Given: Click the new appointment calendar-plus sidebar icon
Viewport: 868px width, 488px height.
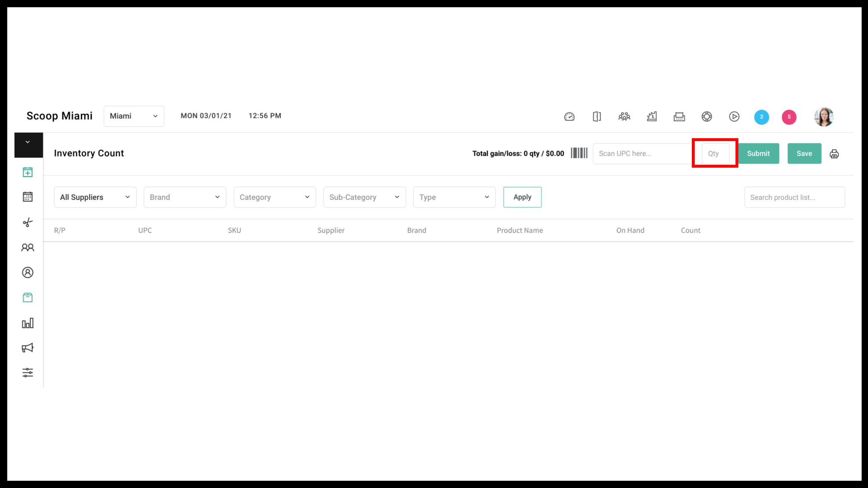Looking at the screenshot, I should pos(27,172).
